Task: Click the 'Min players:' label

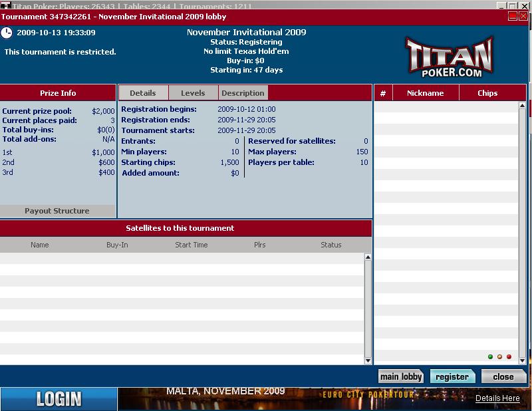Action: pyautogui.click(x=144, y=152)
